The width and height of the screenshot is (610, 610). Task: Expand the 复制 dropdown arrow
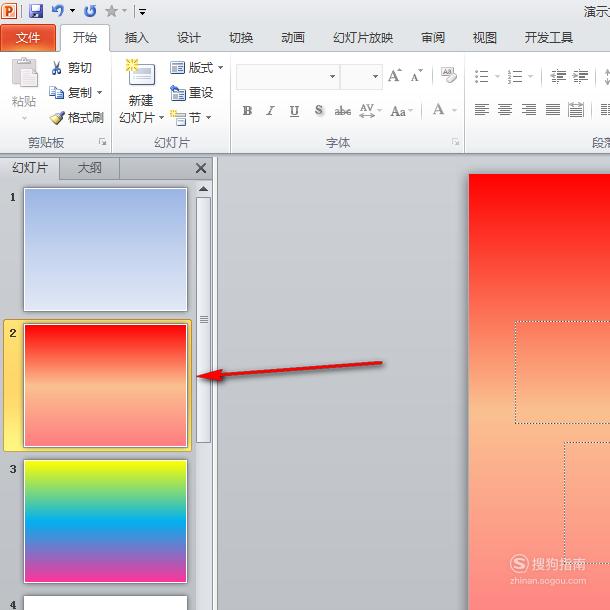coord(100,93)
